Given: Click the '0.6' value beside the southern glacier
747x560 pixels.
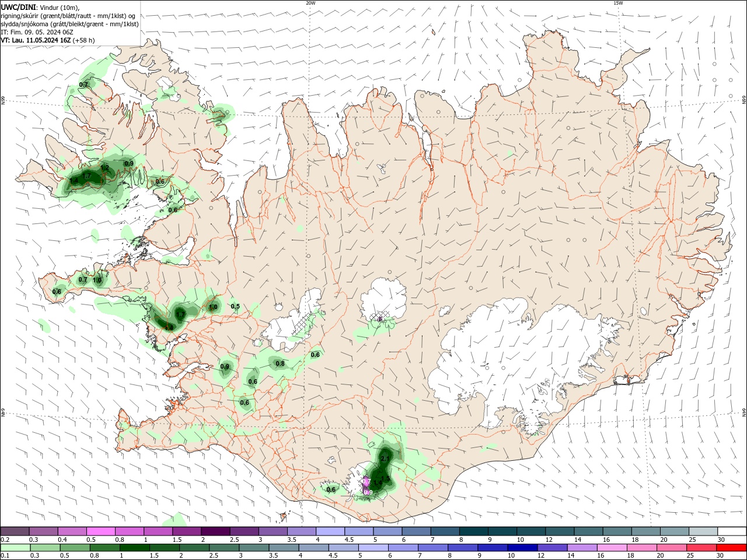Looking at the screenshot, I should (331, 489).
